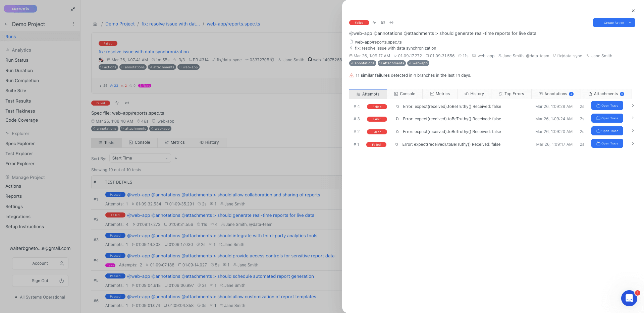Copy the commit hash 03372705
The image size is (644, 313).
tap(272, 60)
